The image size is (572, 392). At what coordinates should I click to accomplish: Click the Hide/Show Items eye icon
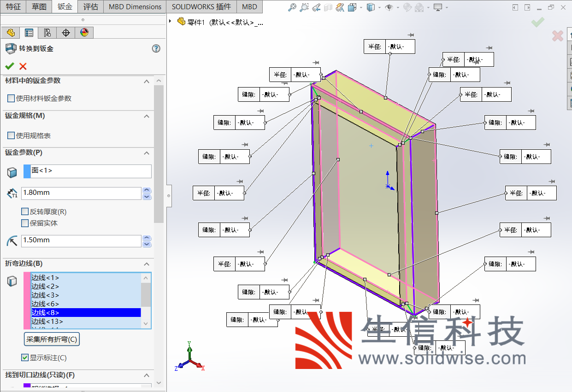click(389, 7)
